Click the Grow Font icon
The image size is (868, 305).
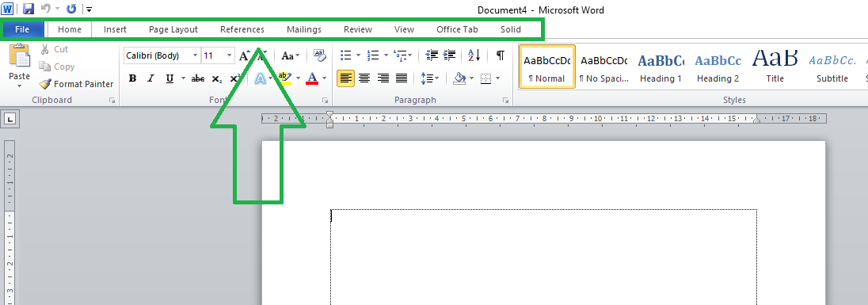(x=246, y=55)
